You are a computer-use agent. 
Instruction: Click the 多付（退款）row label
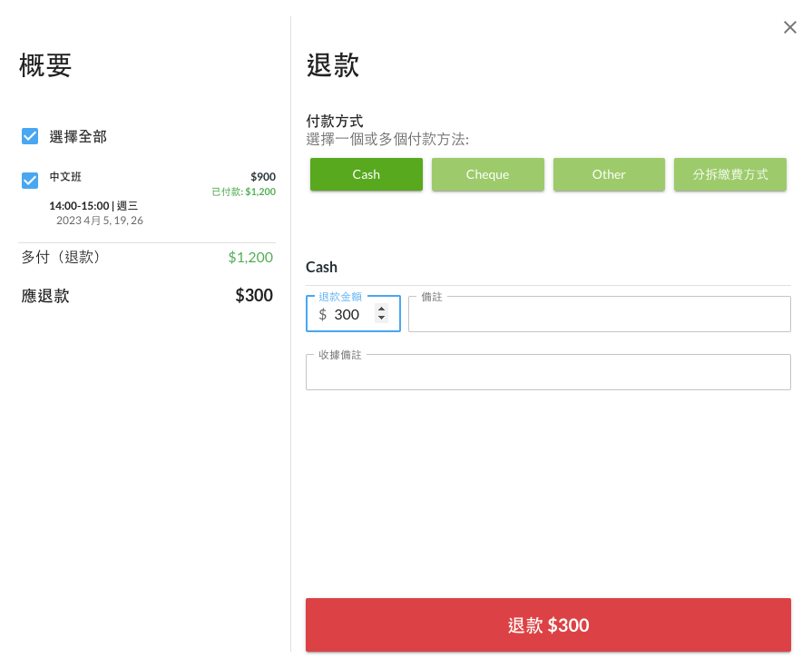click(x=61, y=258)
